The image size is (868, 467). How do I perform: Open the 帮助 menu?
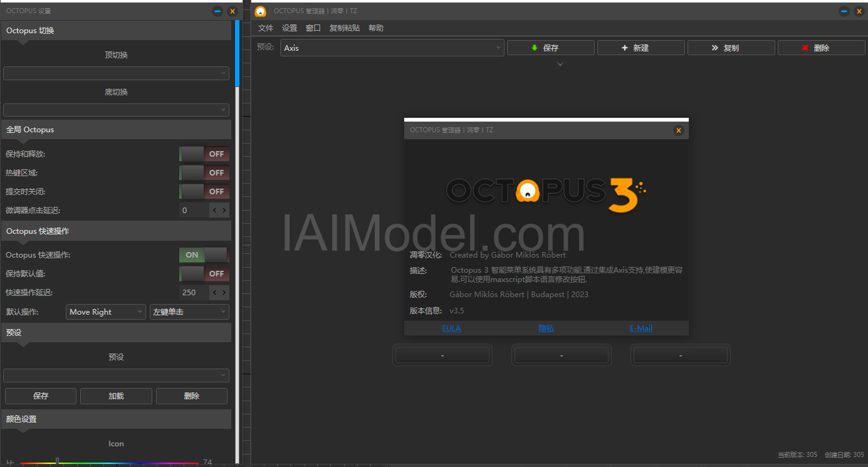pyautogui.click(x=376, y=28)
